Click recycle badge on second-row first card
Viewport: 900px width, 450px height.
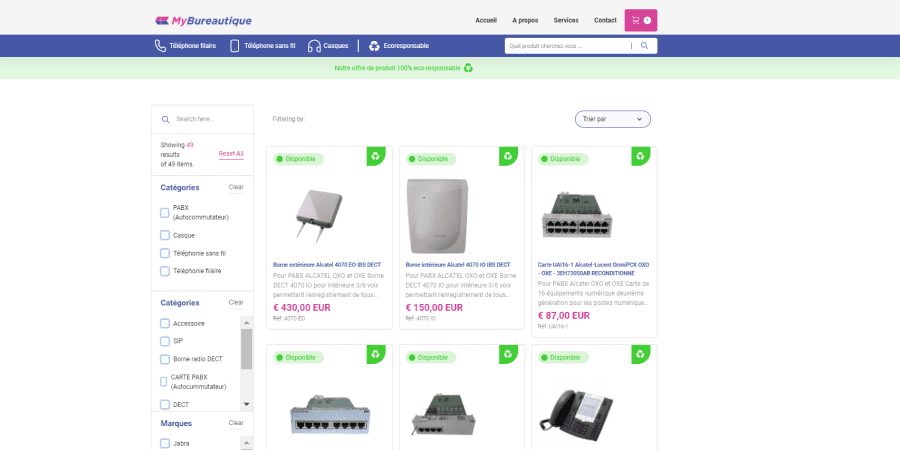375,354
